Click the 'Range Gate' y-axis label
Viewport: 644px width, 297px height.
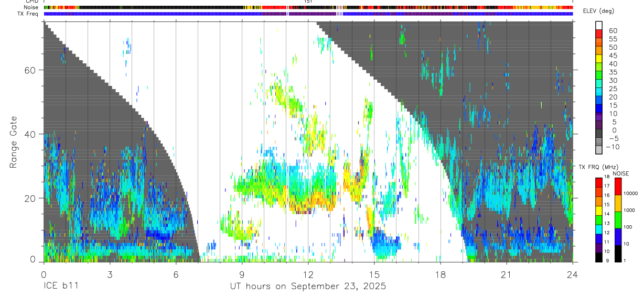point(14,142)
